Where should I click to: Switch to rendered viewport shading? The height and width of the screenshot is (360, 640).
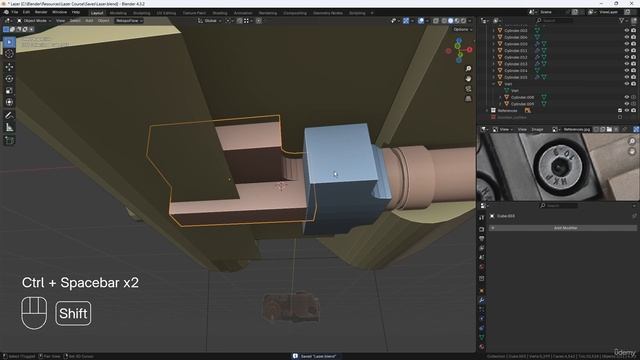click(x=463, y=20)
